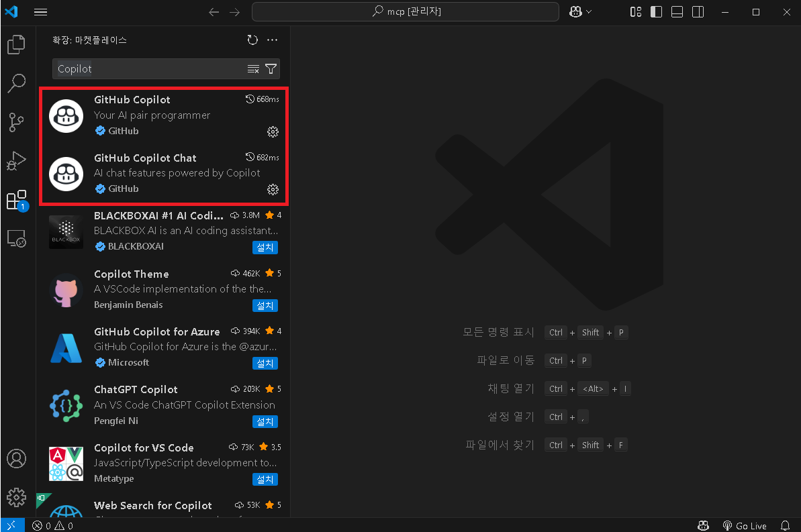Open the GitHub Copilot extension title
Image resolution: width=801 pixels, height=532 pixels.
click(x=132, y=99)
